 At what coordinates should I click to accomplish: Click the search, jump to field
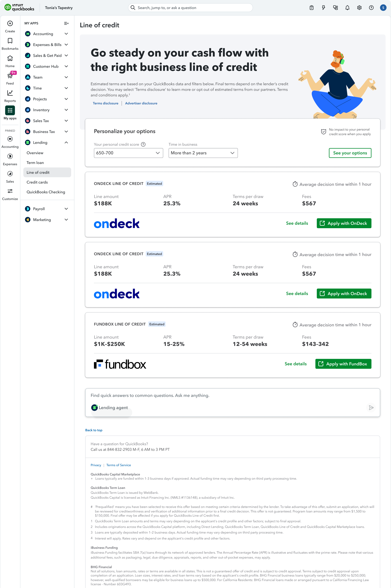(190, 8)
